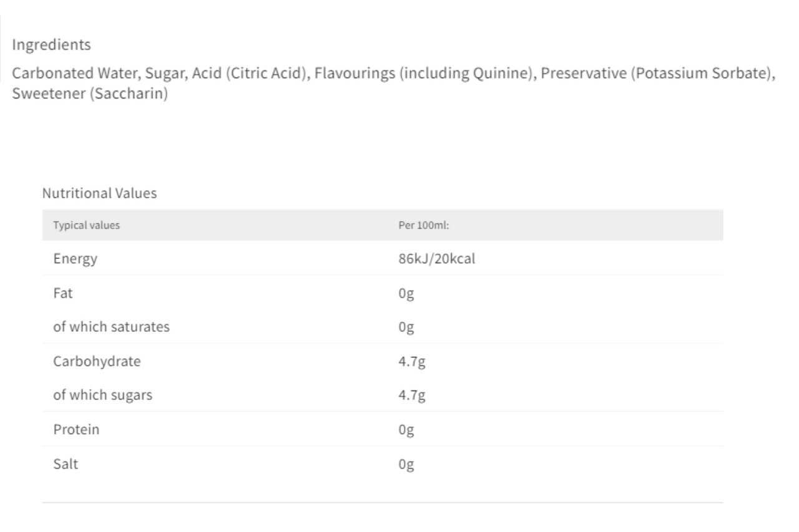Select the Energy row label
The image size is (799, 532).
click(x=75, y=258)
